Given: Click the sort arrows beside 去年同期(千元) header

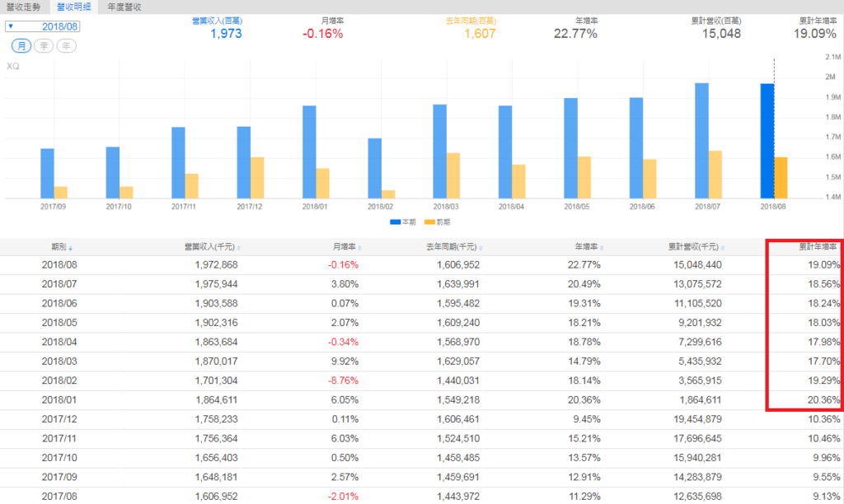Looking at the screenshot, I should point(481,248).
